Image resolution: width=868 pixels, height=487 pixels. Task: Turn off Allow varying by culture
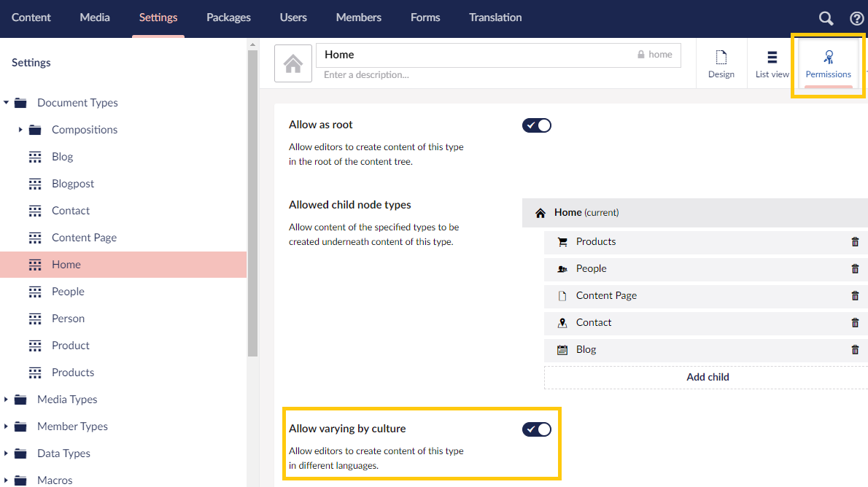coord(537,429)
